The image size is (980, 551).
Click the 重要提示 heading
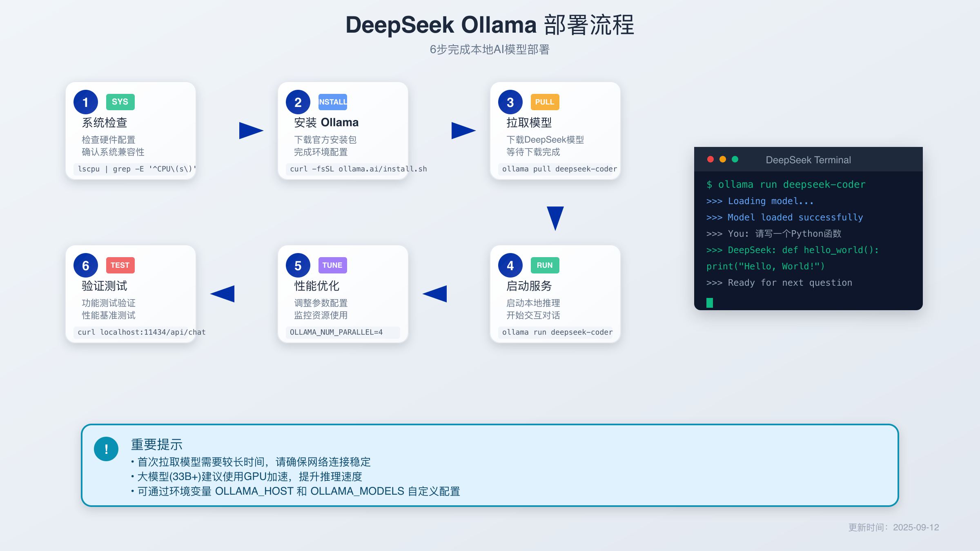point(157,444)
